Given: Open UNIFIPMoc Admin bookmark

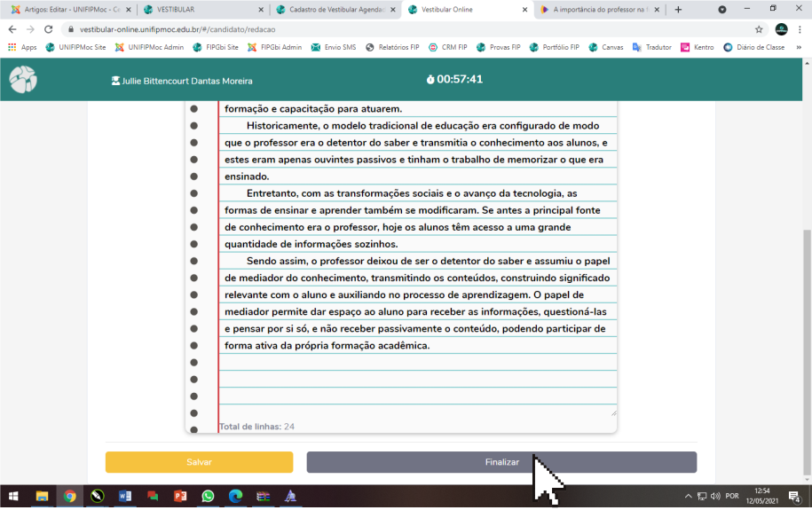Looking at the screenshot, I should pyautogui.click(x=149, y=47).
